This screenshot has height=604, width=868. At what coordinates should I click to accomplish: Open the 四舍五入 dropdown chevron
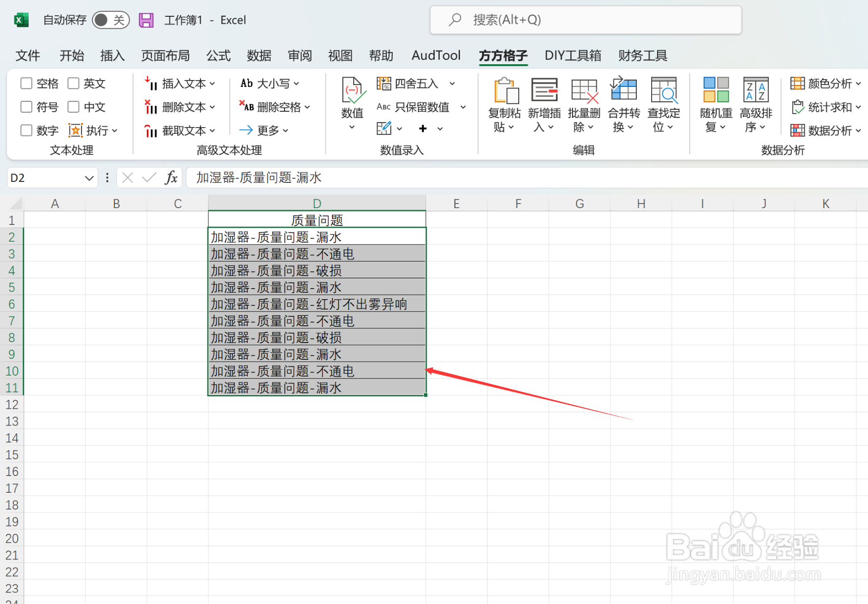pyautogui.click(x=452, y=84)
